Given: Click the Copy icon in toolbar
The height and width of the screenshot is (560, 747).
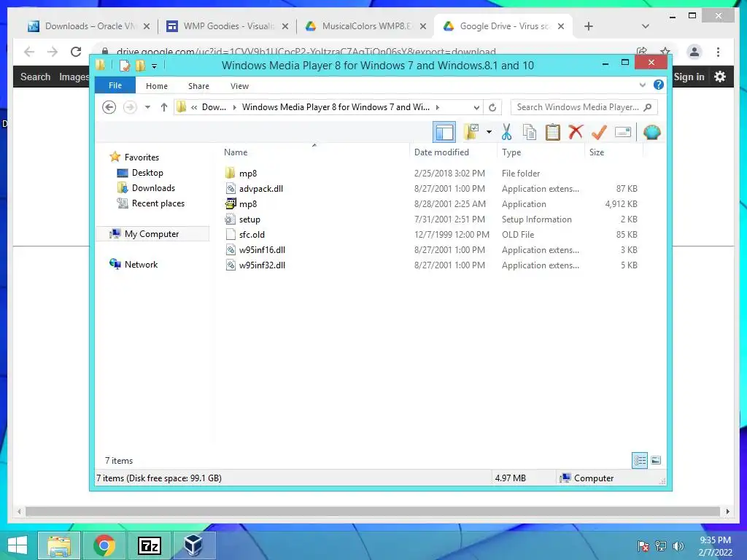Looking at the screenshot, I should point(530,132).
